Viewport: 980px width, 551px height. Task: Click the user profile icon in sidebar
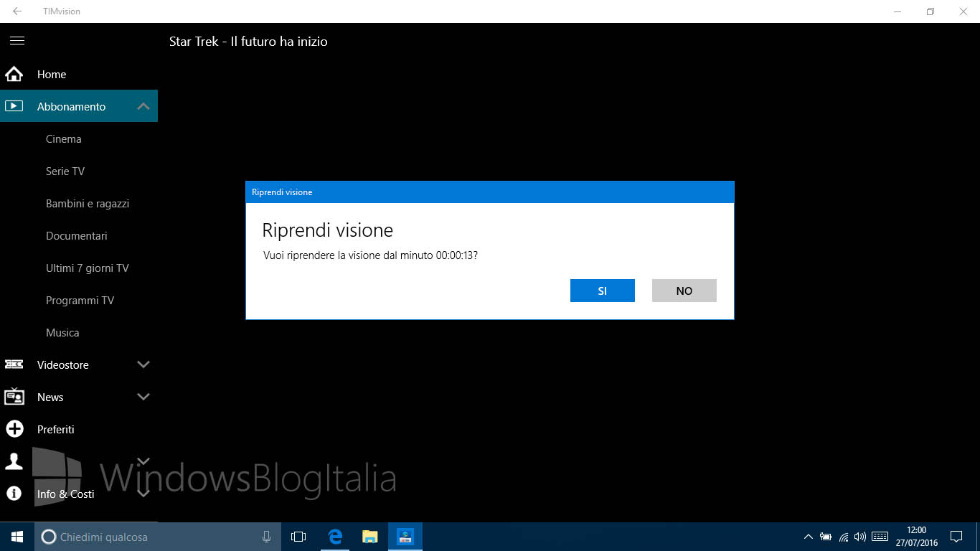point(14,461)
